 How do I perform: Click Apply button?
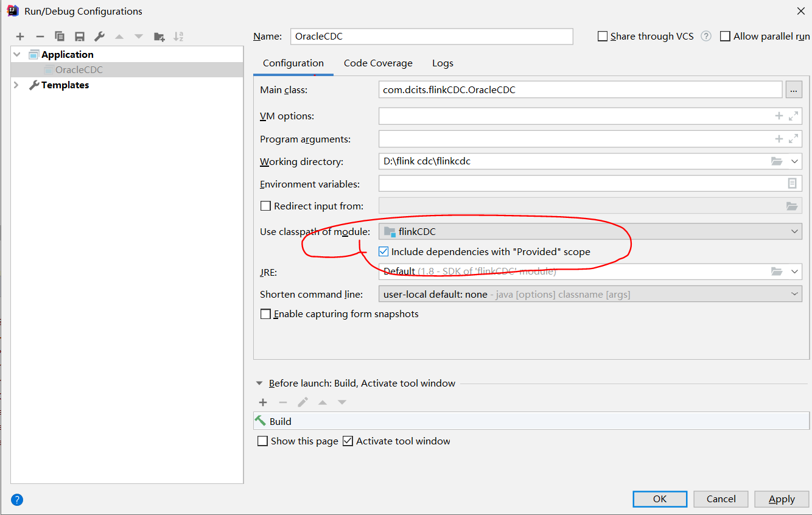(782, 499)
